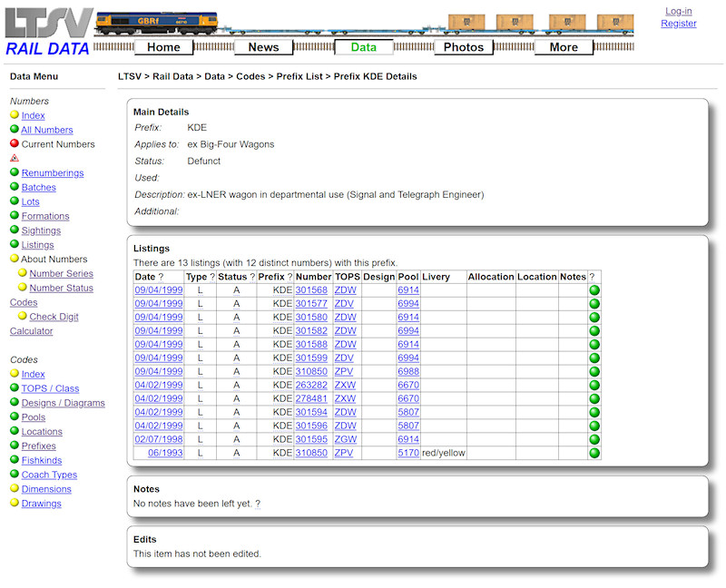This screenshot has width=726, height=588.
Task: Click the yellow dot icon next to Index
Action: point(15,115)
